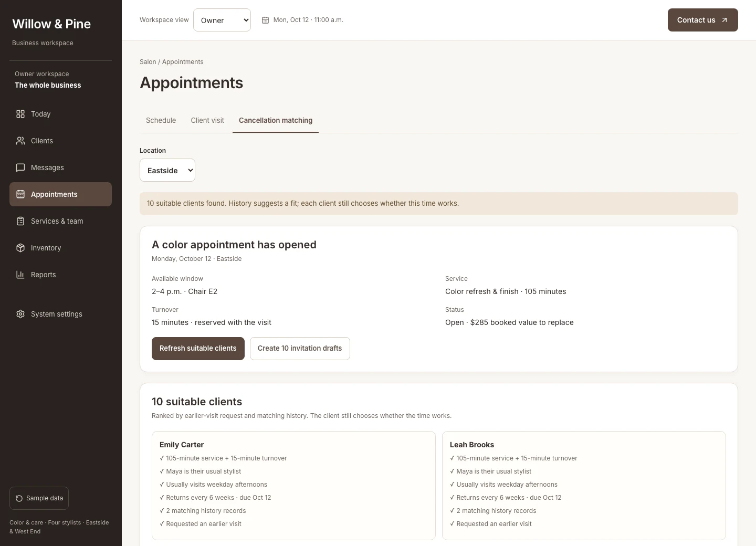
Task: Open the Location Eastside dropdown
Action: (x=167, y=170)
